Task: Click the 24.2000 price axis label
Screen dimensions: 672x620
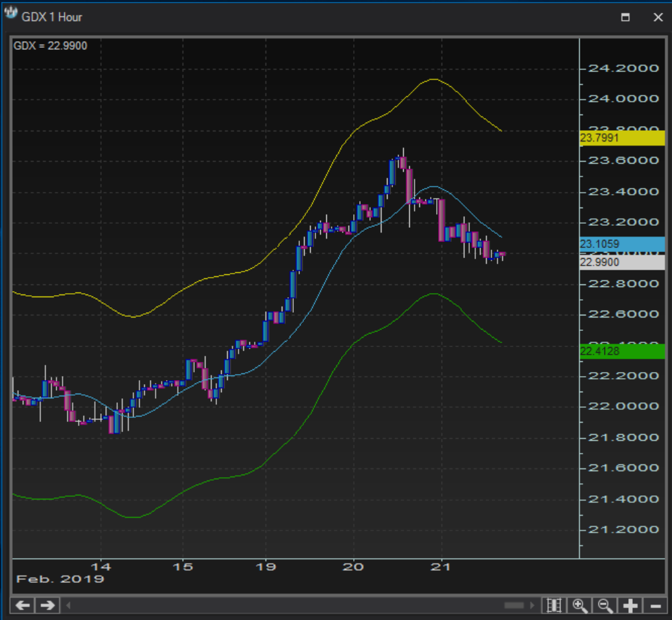Action: tap(623, 68)
